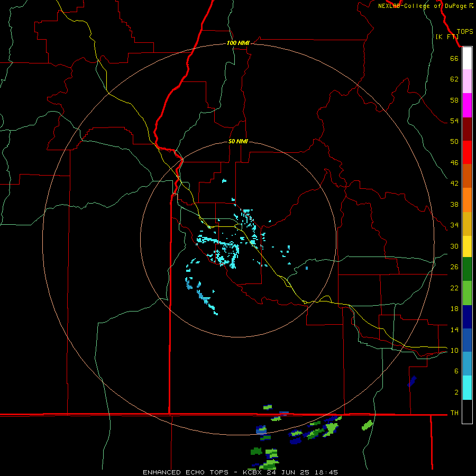This screenshot has width=476, height=476.
Task: Click the legend value '46'
Action: 454,163
